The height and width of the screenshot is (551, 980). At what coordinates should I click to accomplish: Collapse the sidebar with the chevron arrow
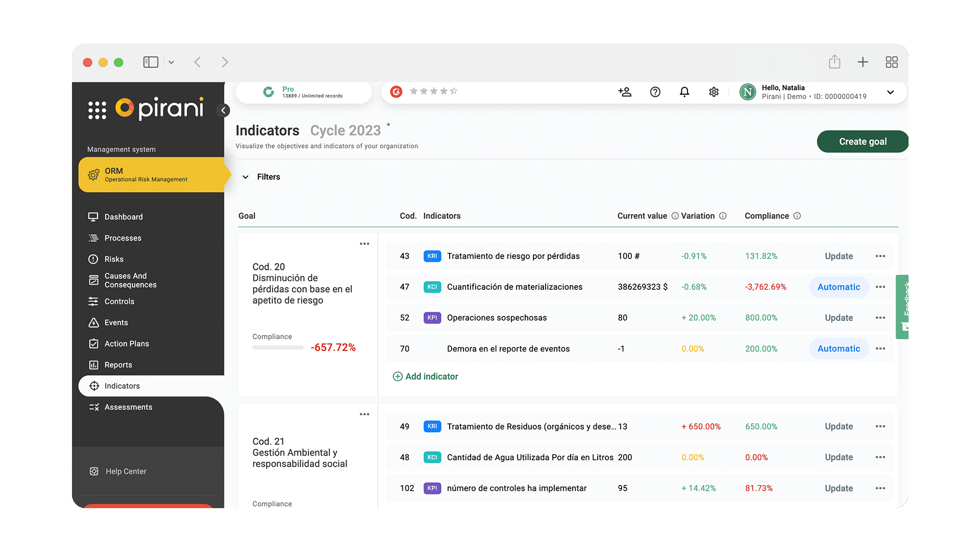point(224,110)
